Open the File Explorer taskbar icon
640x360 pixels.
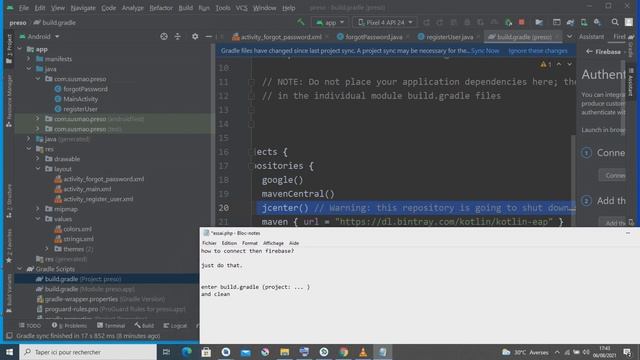tap(284, 352)
